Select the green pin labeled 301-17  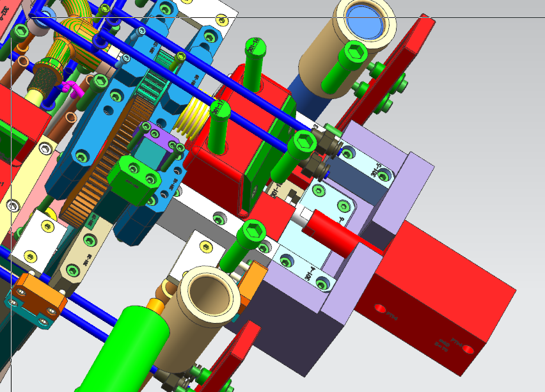219,127
